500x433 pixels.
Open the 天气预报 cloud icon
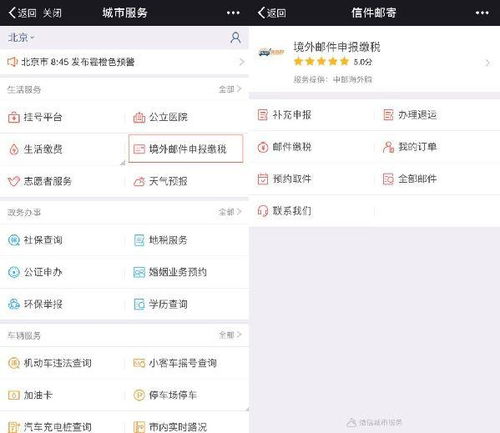(139, 182)
